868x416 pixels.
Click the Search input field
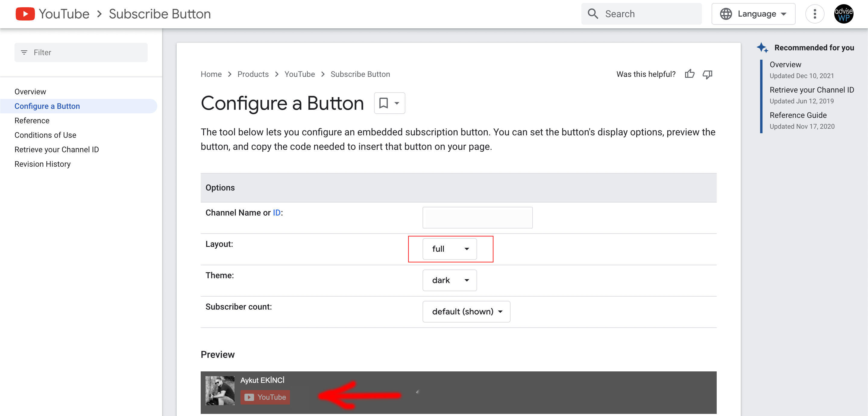click(x=641, y=14)
